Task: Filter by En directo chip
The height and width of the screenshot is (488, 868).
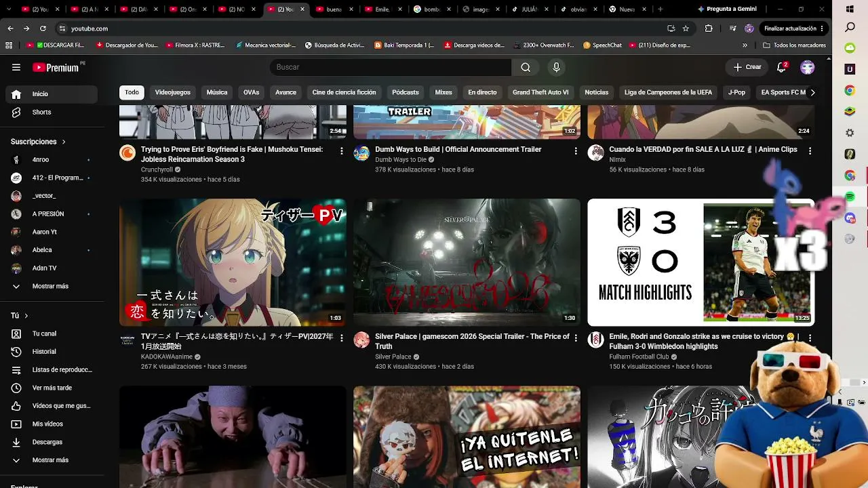Action: [x=482, y=92]
